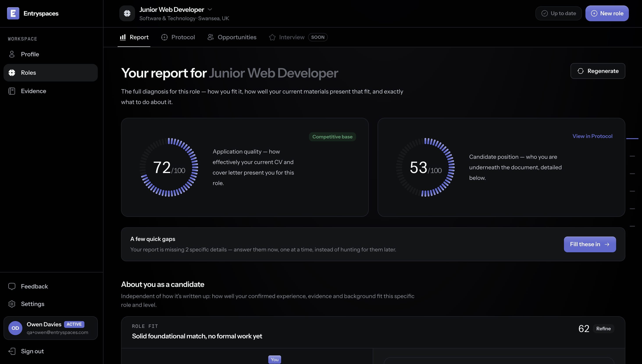Click the Up to date status button
Viewport: 642px width, 364px height.
pos(559,13)
